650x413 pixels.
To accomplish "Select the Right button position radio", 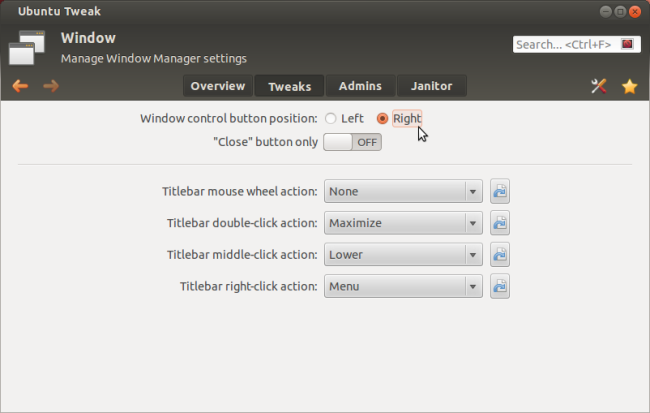I will (382, 119).
